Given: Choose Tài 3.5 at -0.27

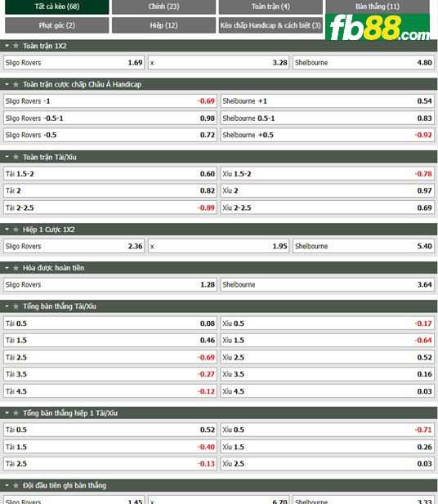Looking at the screenshot, I should coord(110,374).
